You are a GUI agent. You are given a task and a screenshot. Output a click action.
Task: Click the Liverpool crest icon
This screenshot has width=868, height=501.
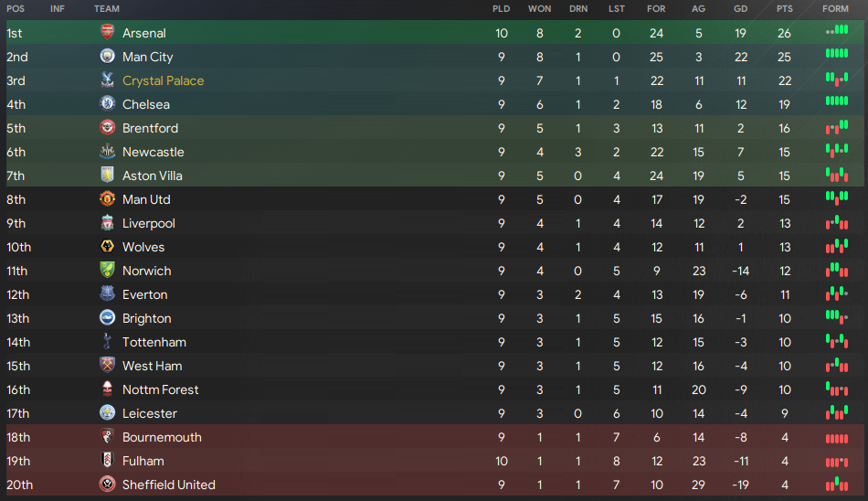[x=108, y=222]
